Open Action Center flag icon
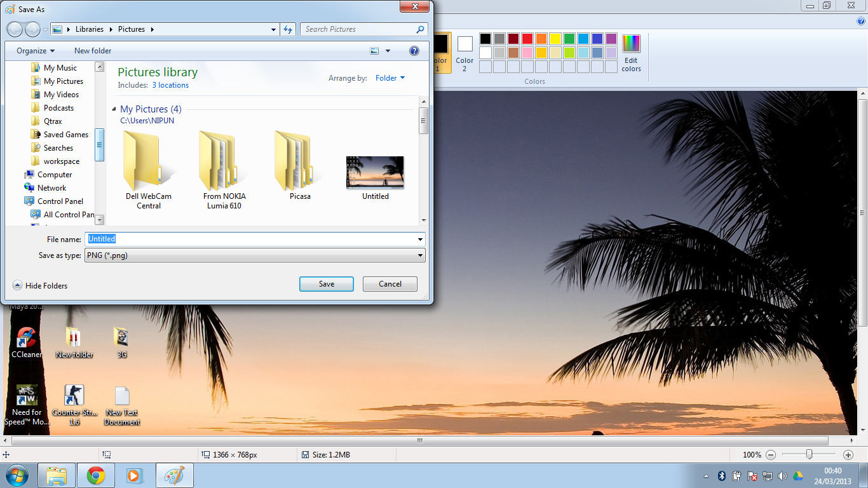The image size is (868, 488). (752, 476)
